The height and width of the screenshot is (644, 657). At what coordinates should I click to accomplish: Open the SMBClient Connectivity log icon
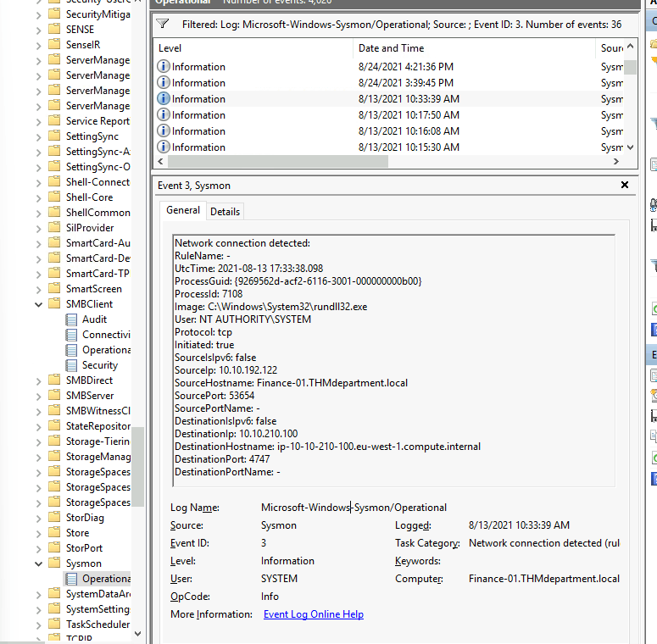point(72,335)
